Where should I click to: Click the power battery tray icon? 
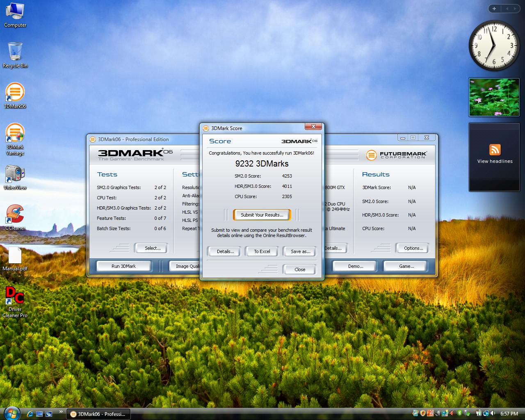478,413
